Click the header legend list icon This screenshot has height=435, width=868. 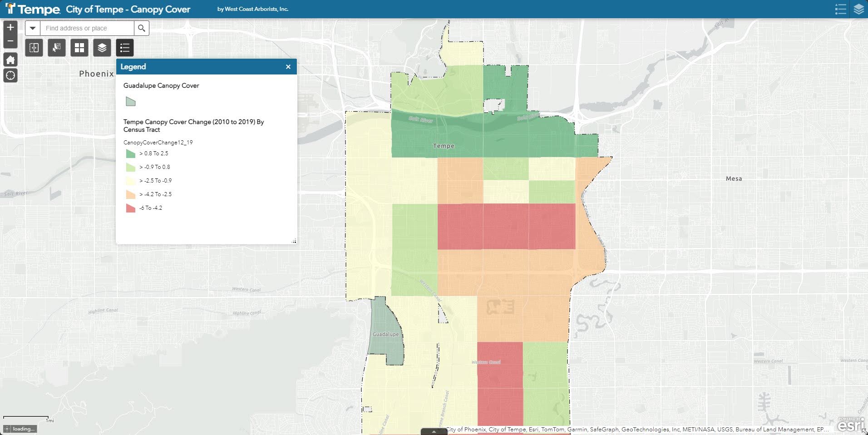tap(840, 9)
